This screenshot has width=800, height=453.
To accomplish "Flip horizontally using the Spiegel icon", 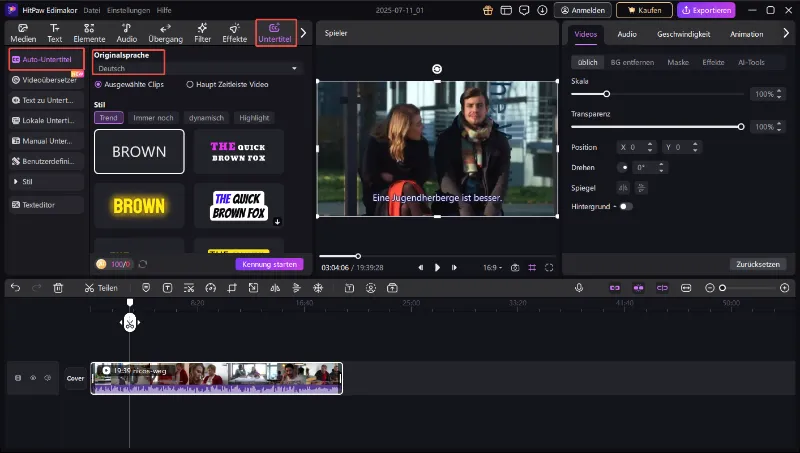I will coord(624,187).
